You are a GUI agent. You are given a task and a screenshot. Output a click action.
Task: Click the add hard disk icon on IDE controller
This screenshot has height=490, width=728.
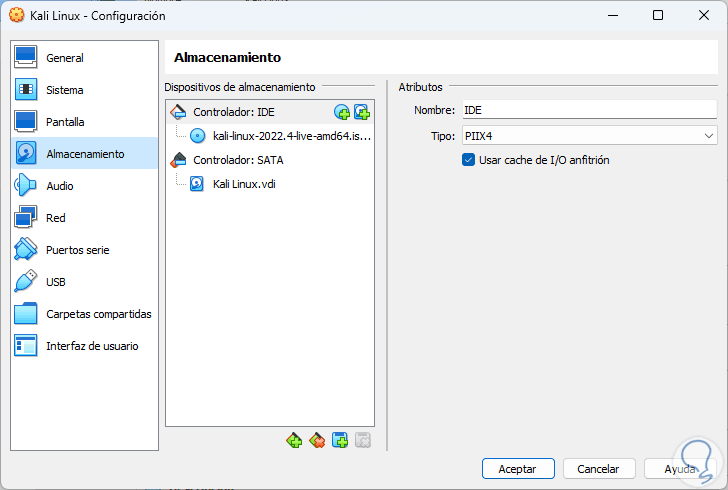[361, 112]
